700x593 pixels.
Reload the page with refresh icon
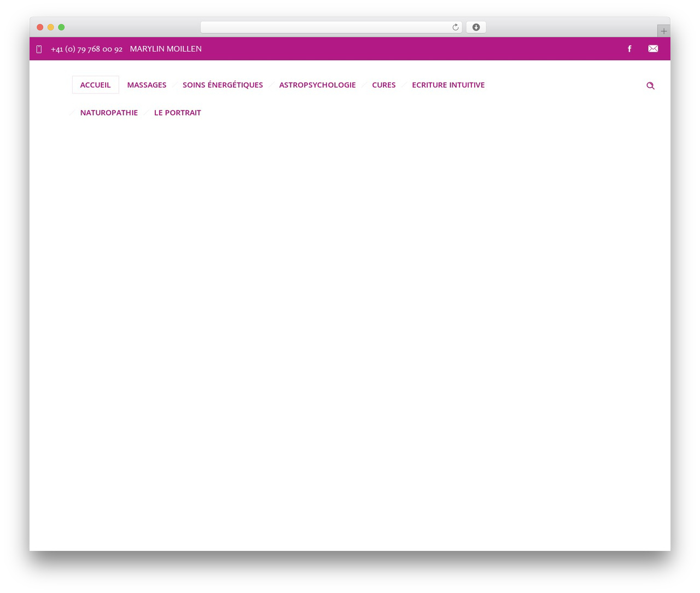coord(455,27)
